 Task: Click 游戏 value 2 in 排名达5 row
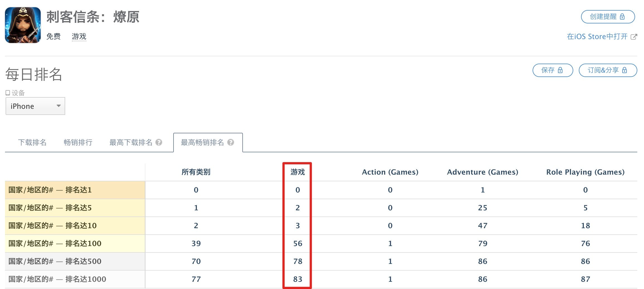[x=298, y=208]
